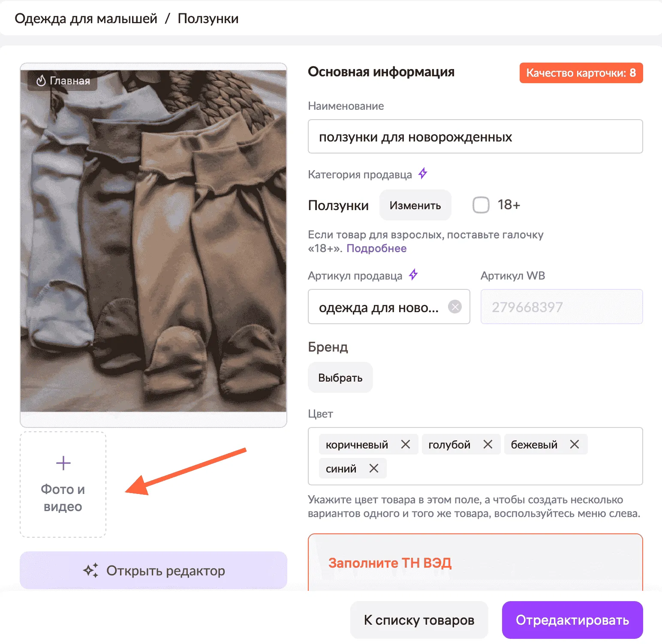Return via К списку товаров button
The height and width of the screenshot is (644, 662).
click(418, 619)
